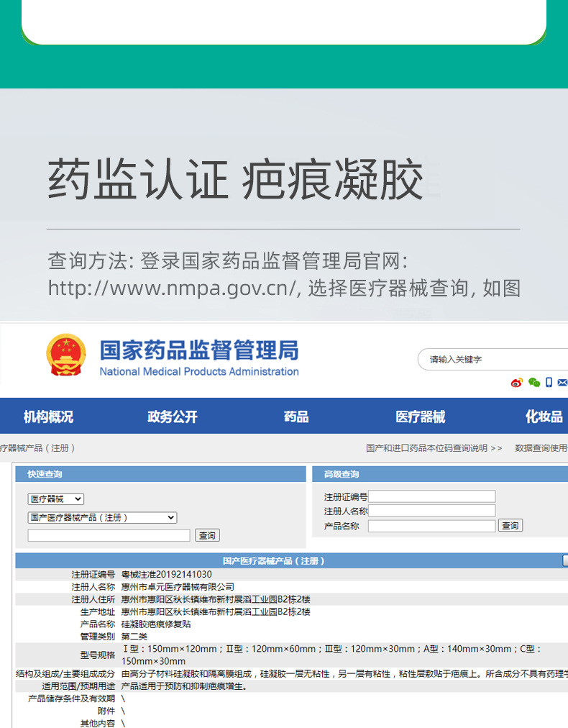
Task: Click the 国家药品监督管理局 title text
Action: [x=199, y=350]
